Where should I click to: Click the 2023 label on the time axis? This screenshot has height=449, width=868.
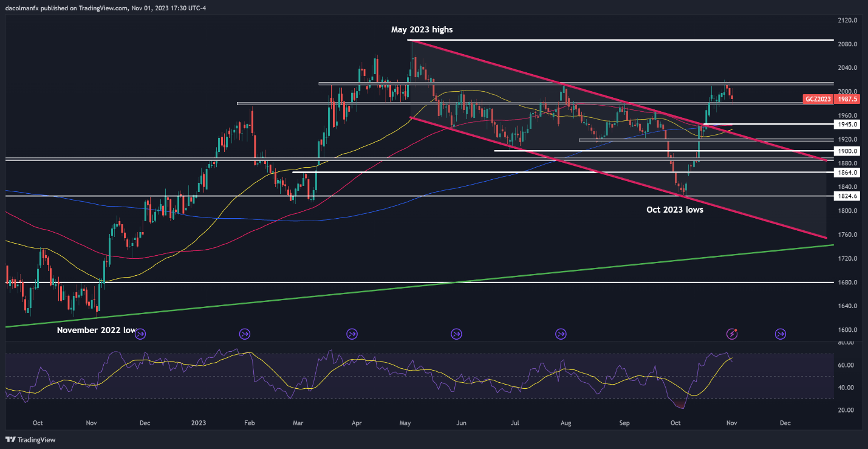[x=199, y=422]
